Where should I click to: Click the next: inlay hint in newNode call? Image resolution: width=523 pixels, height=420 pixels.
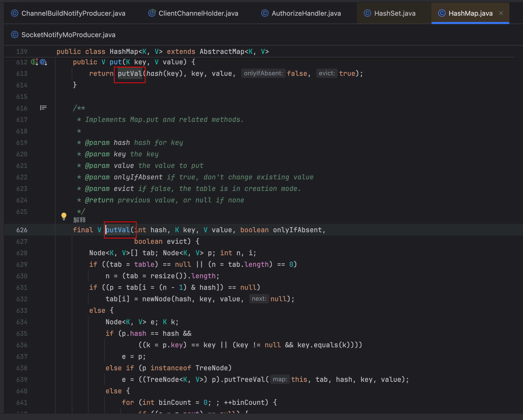click(259, 299)
